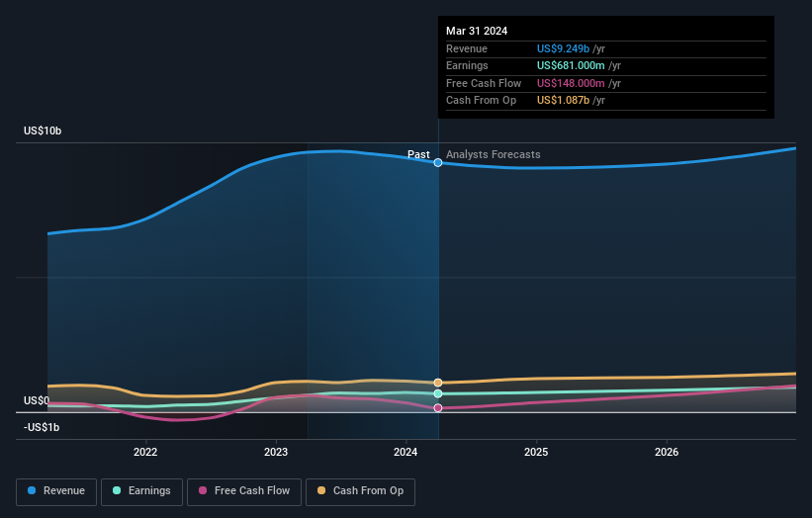Click the 2025 x-axis label

pyautogui.click(x=536, y=452)
